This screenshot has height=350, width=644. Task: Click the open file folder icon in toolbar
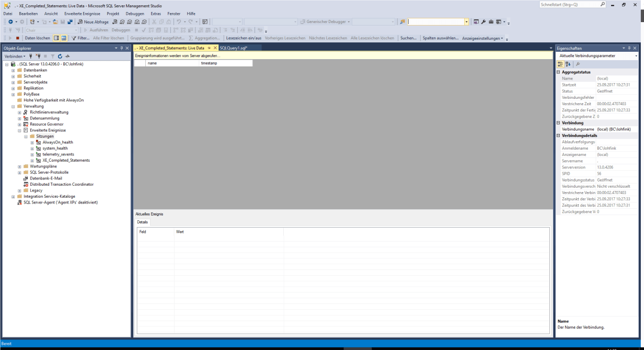tap(56, 22)
